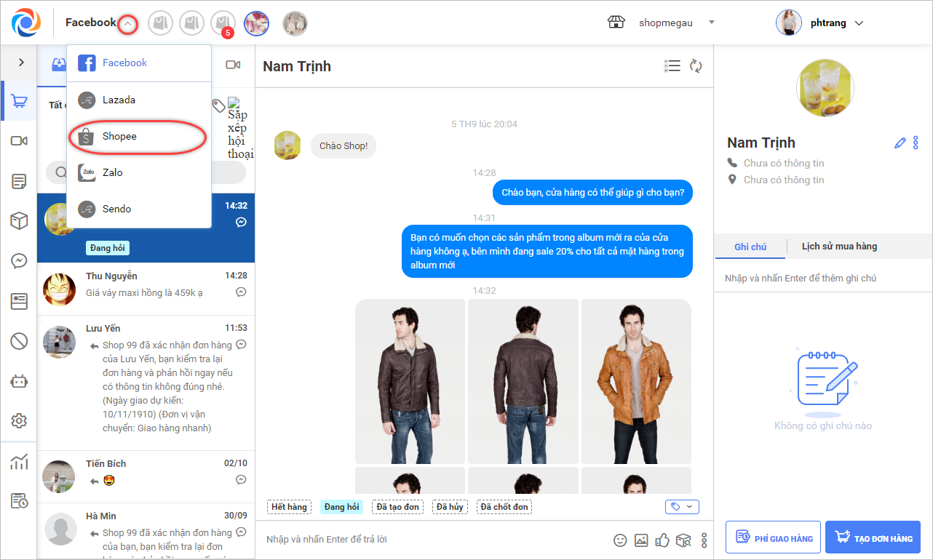Click the refresh conversation icon
Image resolution: width=933 pixels, height=560 pixels.
pyautogui.click(x=696, y=66)
